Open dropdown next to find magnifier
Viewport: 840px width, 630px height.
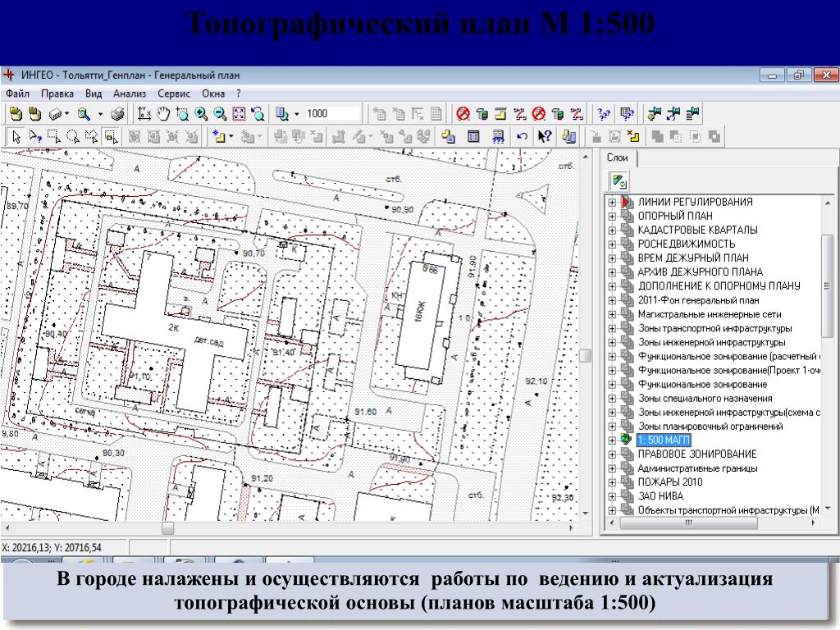[100, 114]
